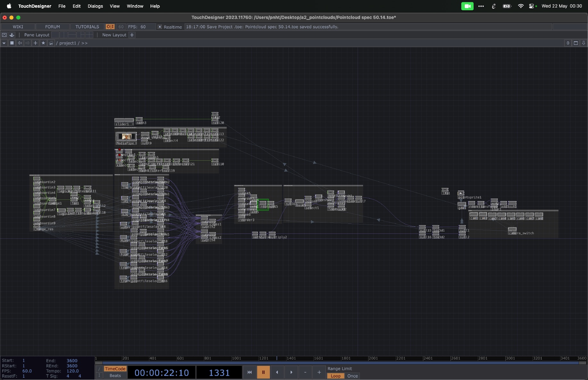Toggle the slash timeline path button
The width and height of the screenshot is (588, 380).
(x=99, y=369)
